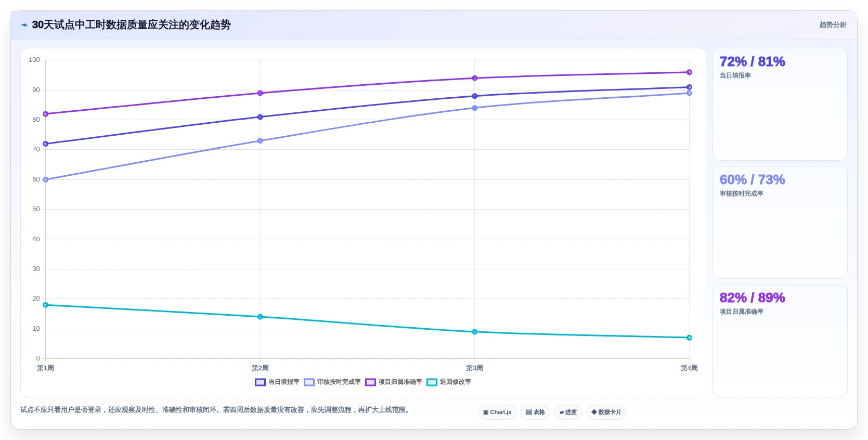Click the 进度 tag chip
Viewport: 868px width, 440px height.
[568, 412]
